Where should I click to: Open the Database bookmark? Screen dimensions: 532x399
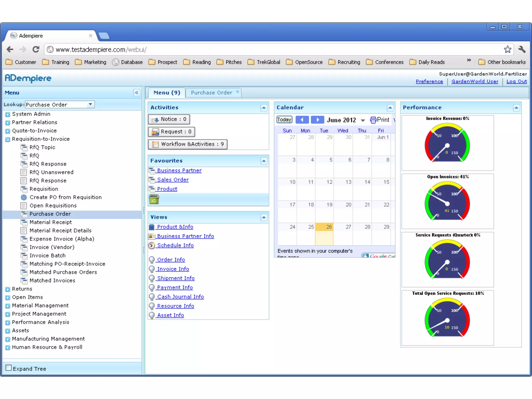[x=127, y=62]
